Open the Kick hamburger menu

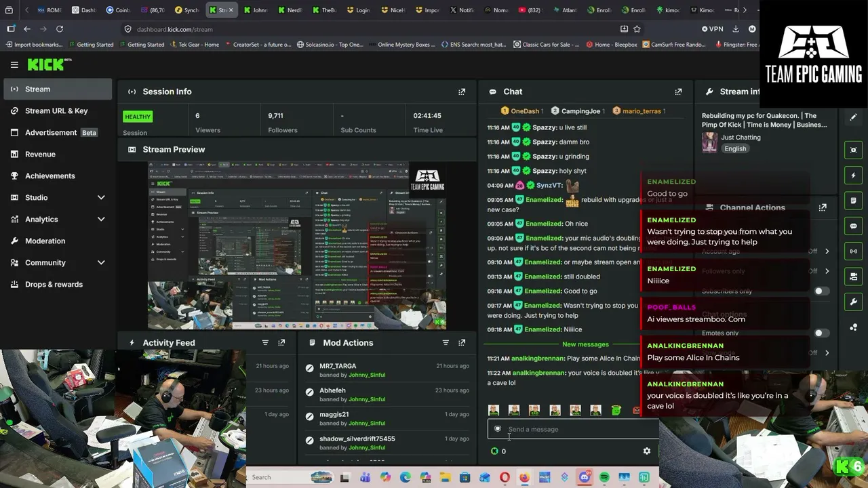click(14, 65)
